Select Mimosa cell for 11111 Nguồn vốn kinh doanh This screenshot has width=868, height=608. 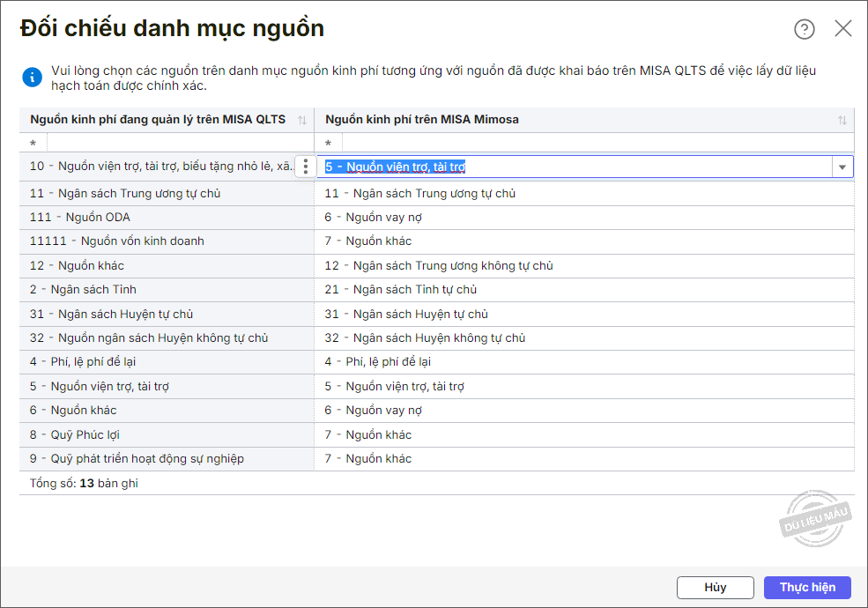coord(583,241)
